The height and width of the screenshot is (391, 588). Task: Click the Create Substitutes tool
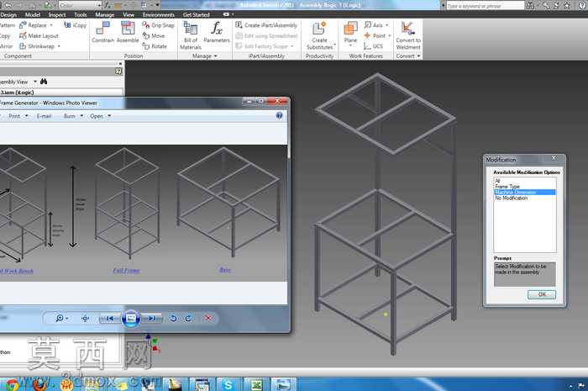[320, 35]
